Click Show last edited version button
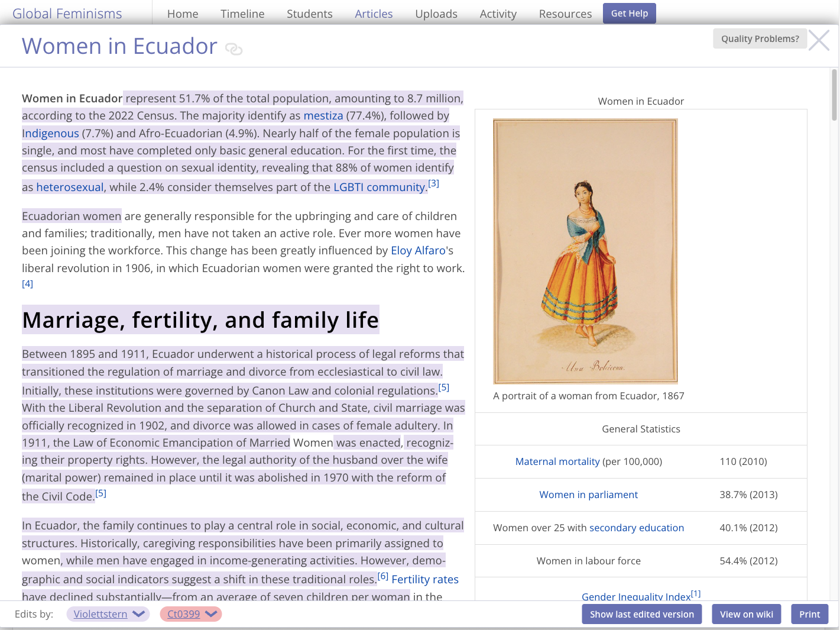The width and height of the screenshot is (840, 630). point(642,614)
